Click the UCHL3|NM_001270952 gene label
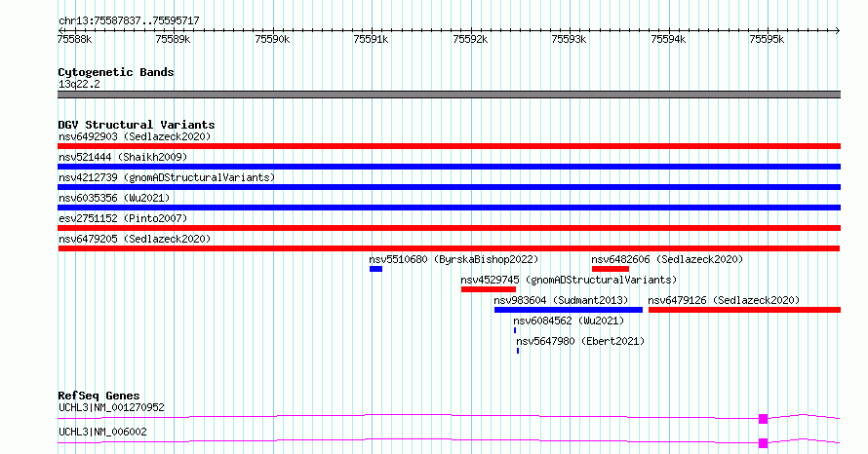The image size is (868, 454). point(111,407)
